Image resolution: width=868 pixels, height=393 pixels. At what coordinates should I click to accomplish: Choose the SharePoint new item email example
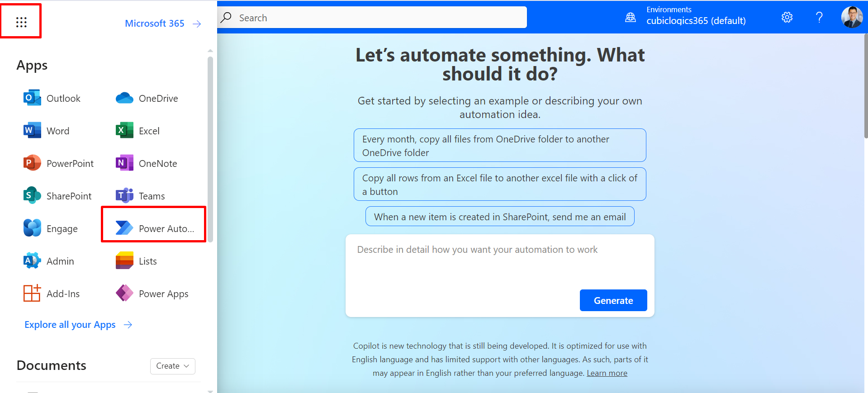(500, 216)
